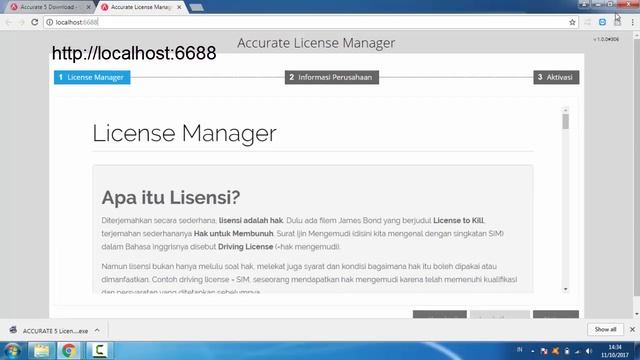Viewport: 640px width, 360px height.
Task: Click the volume icon in system tray
Action: pyautogui.click(x=589, y=351)
